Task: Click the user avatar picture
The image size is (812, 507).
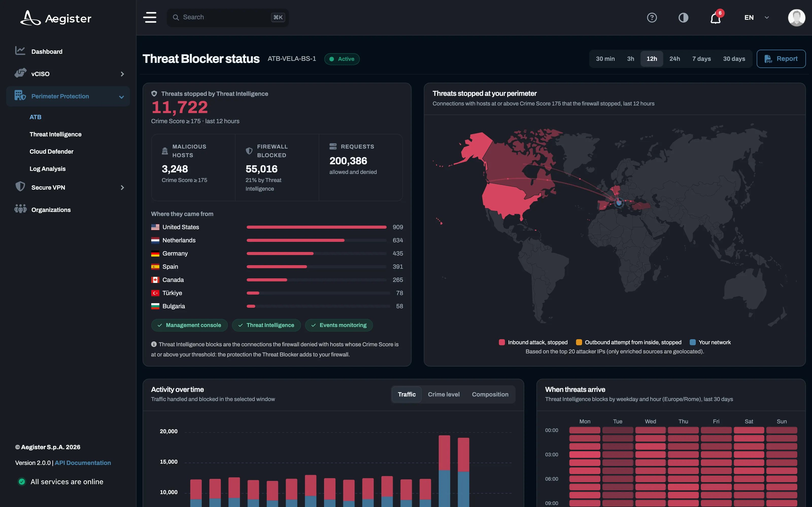Action: point(796,17)
